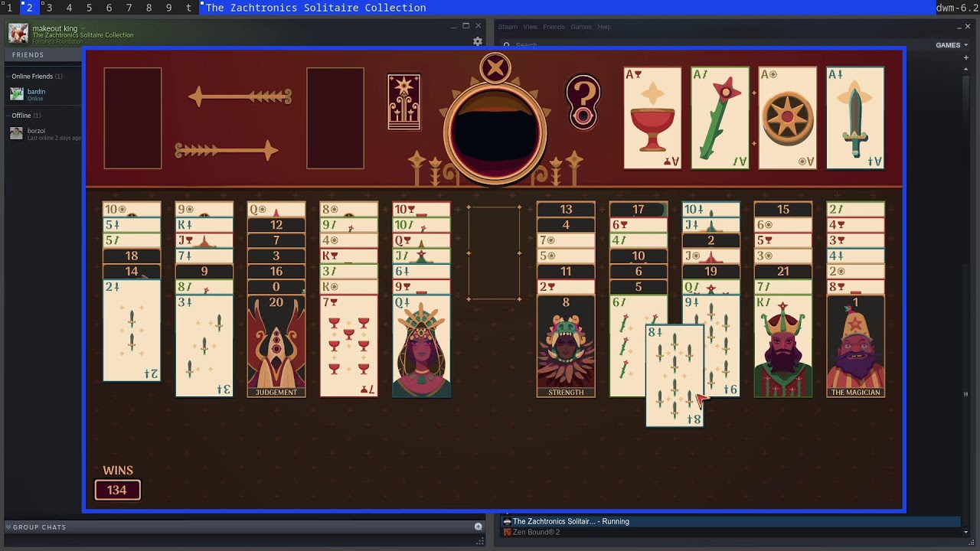Click the 6 of wands card
The image size is (980, 551).
click(626, 346)
